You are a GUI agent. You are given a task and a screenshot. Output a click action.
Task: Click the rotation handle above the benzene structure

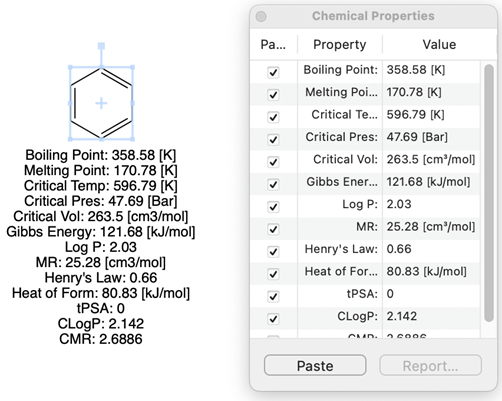101,46
